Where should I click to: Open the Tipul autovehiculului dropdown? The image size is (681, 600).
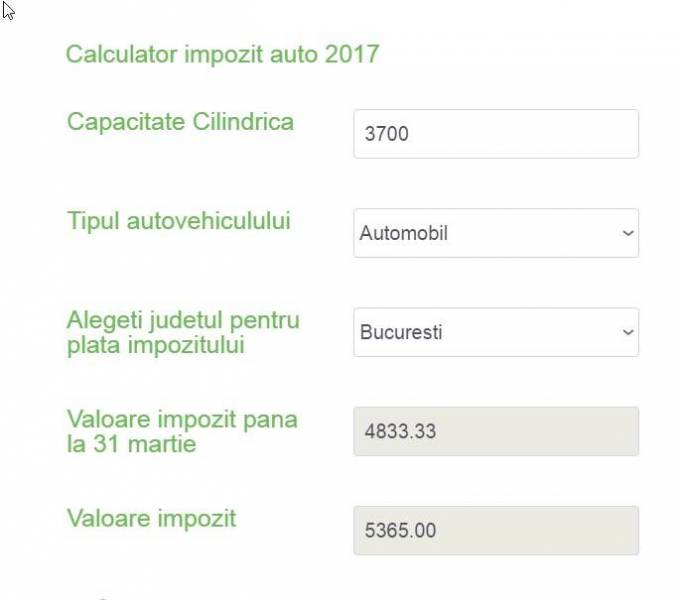(495, 233)
